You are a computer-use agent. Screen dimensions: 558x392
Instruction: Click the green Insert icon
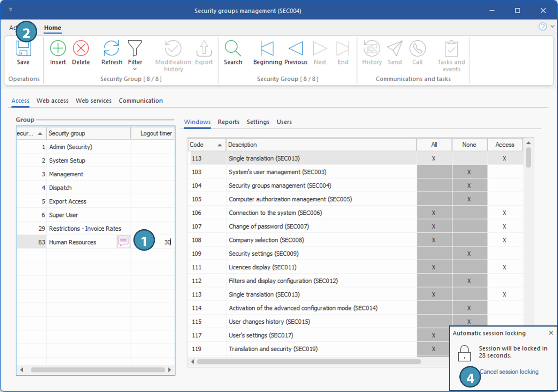tap(58, 48)
